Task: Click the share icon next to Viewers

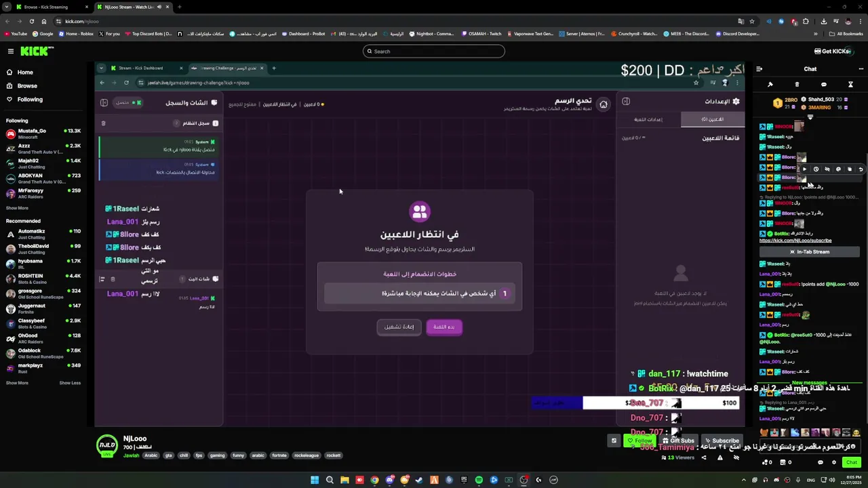Action: 703,457
